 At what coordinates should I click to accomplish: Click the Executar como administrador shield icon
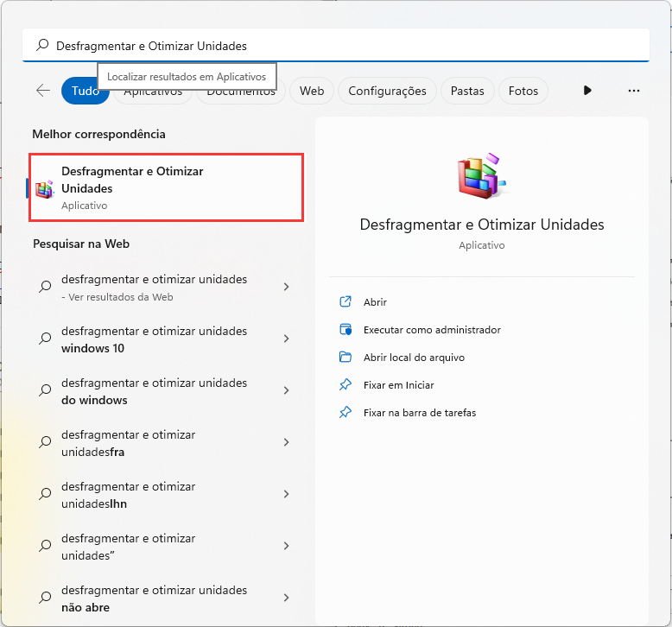(x=346, y=329)
